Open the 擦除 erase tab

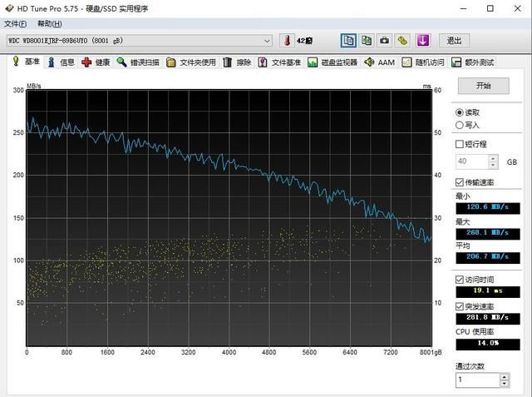pos(238,62)
